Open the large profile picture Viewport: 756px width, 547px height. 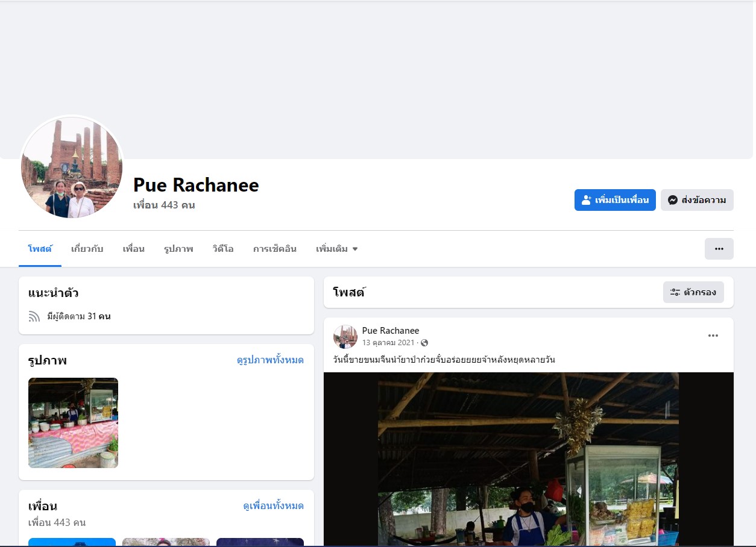coord(72,167)
